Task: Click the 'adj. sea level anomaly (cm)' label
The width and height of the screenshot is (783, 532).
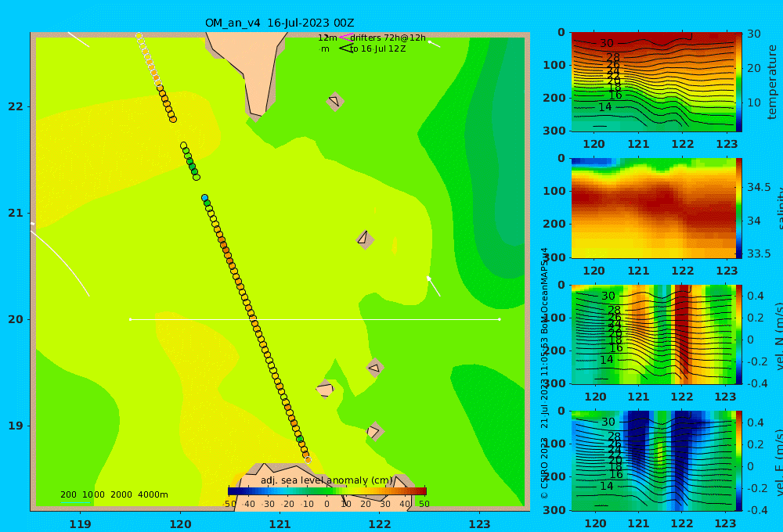Action: [x=327, y=480]
